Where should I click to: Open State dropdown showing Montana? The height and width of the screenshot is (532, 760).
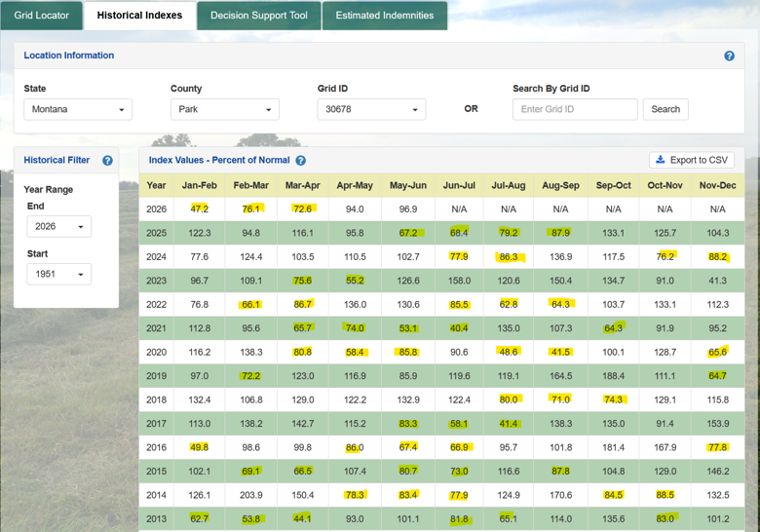click(78, 109)
